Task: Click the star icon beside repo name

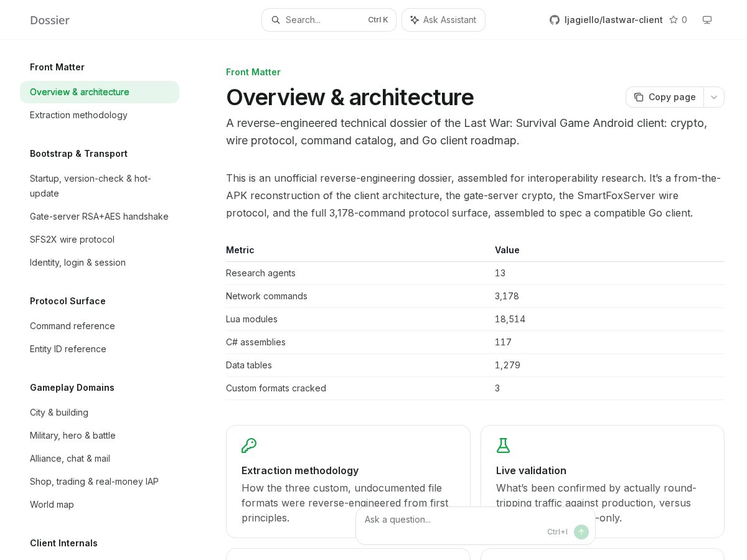Action: coord(674,20)
